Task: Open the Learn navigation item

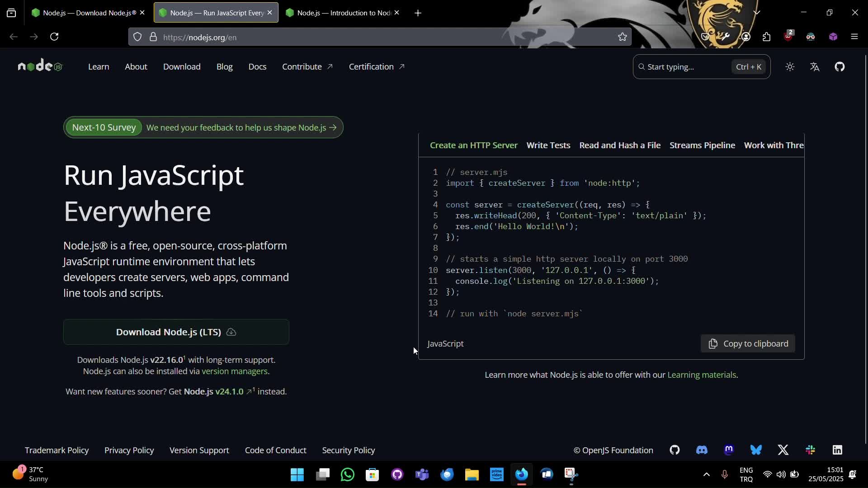Action: coord(99,67)
